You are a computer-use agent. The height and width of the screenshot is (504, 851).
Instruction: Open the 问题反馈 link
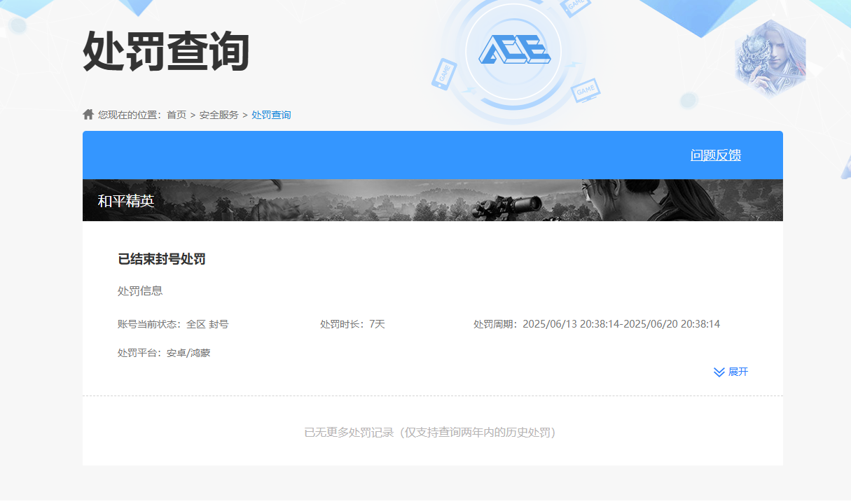[x=716, y=155]
